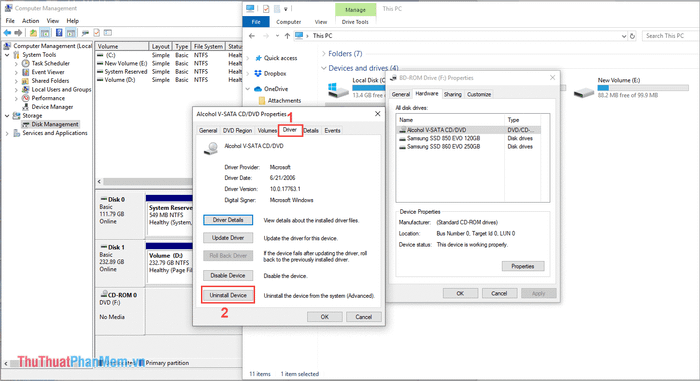Image resolution: width=700 pixels, height=381 pixels.
Task: Select Event Viewer in console tree
Action: pyautogui.click(x=48, y=72)
